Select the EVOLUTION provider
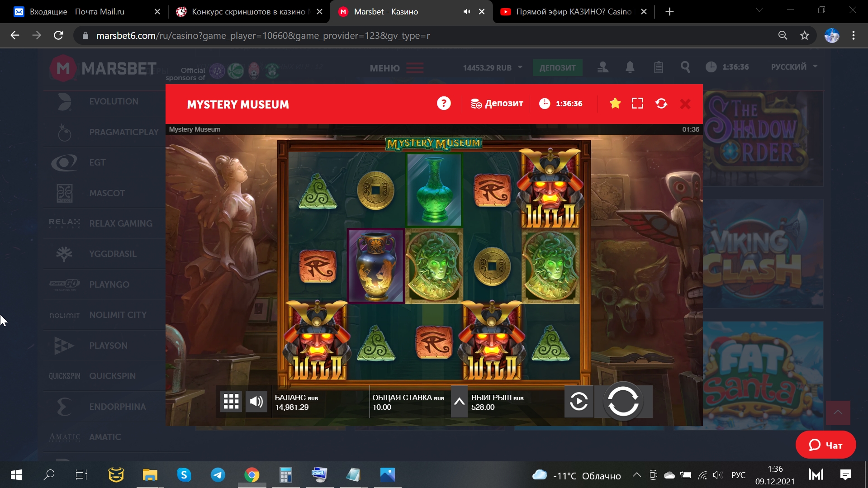Viewport: 868px width, 488px height. [104, 102]
